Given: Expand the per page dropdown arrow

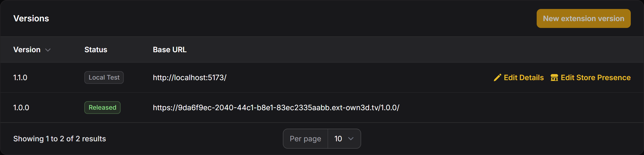Looking at the screenshot, I should (351, 139).
